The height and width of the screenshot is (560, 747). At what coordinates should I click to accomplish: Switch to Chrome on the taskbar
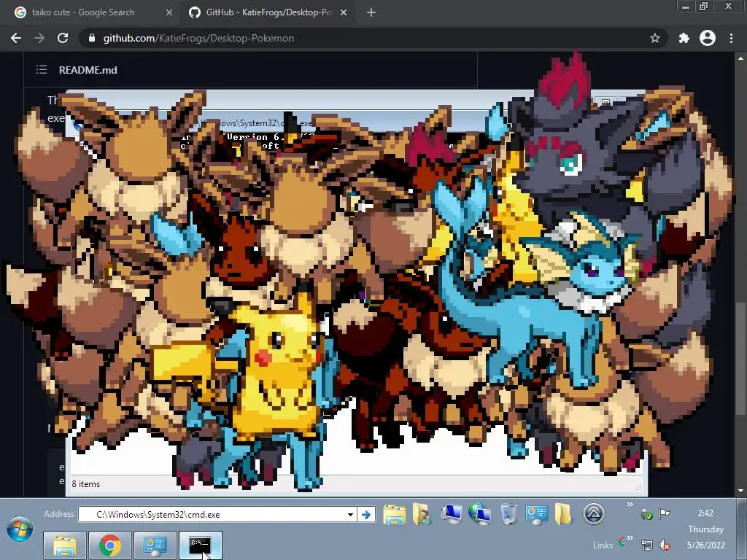tap(110, 545)
